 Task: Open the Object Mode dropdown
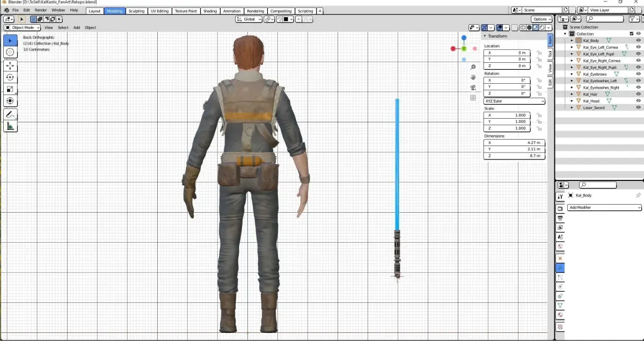click(x=23, y=27)
